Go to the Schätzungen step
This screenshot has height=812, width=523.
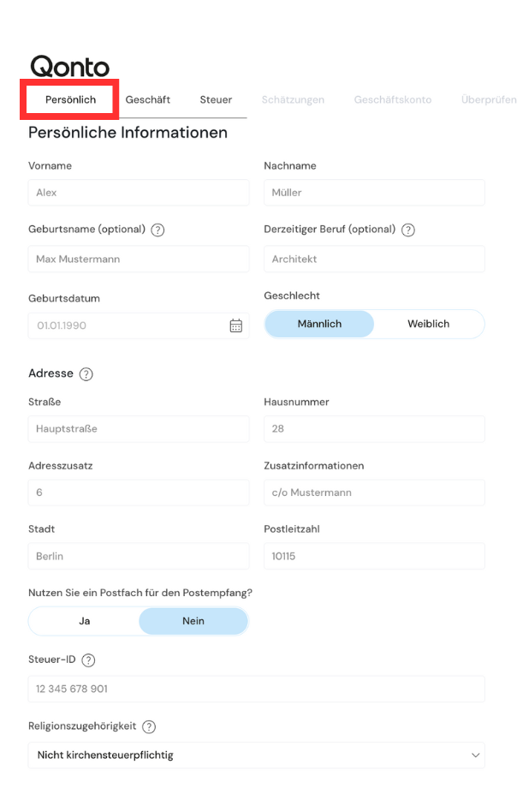[293, 99]
